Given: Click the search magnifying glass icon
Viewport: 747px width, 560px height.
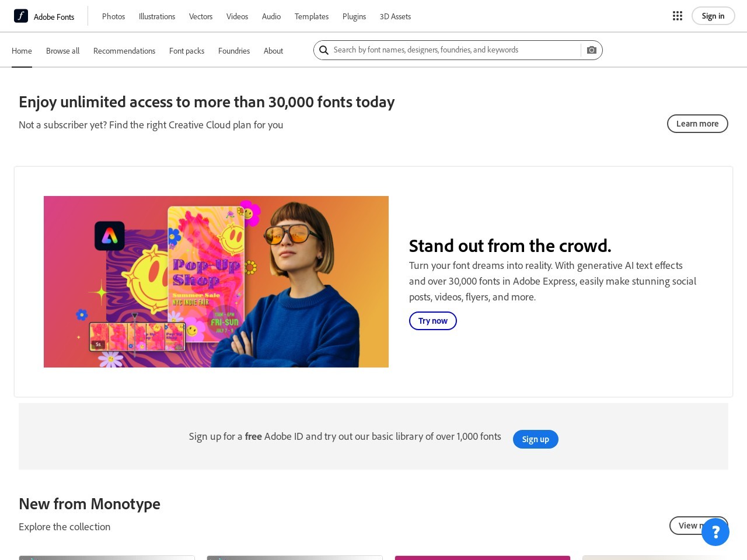Looking at the screenshot, I should [x=324, y=50].
